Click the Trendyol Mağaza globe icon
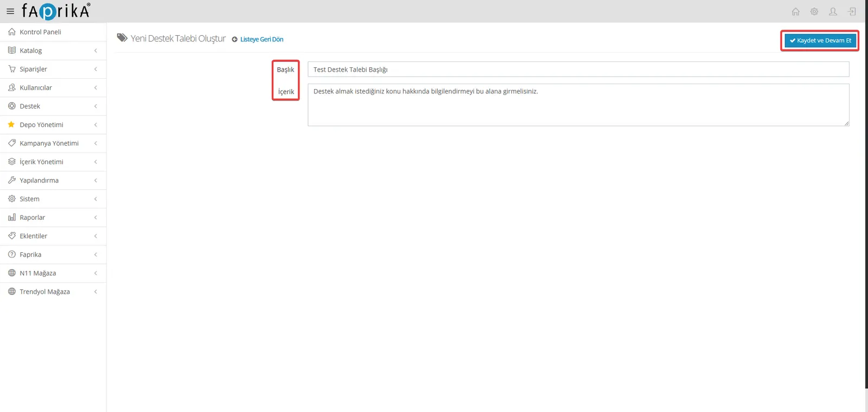Screen dimensions: 868x412 point(11,291)
